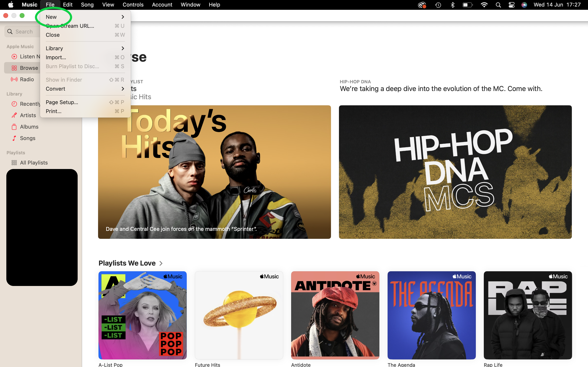Viewport: 588px width, 367px height.
Task: Open the Apple menu logo
Action: pos(11,5)
